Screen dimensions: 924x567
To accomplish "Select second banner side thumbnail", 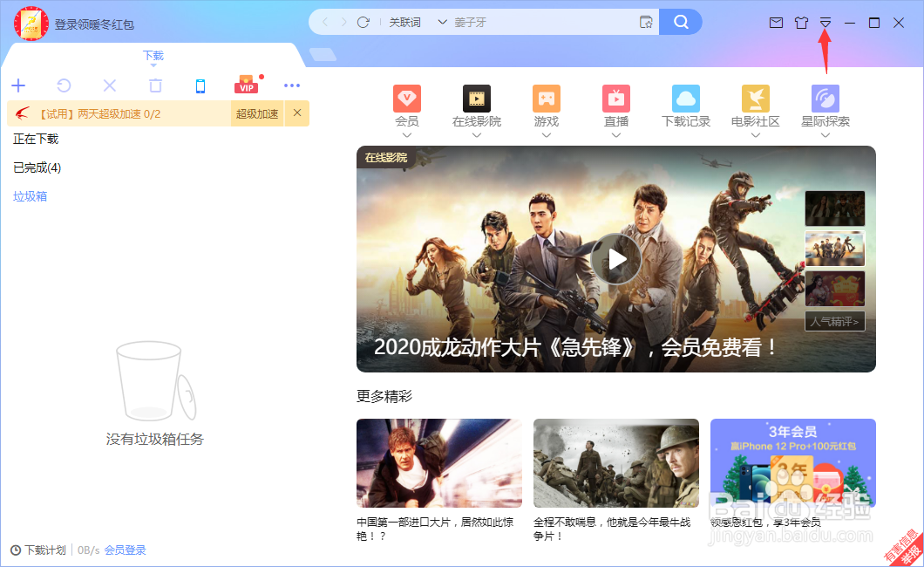I will pos(835,248).
